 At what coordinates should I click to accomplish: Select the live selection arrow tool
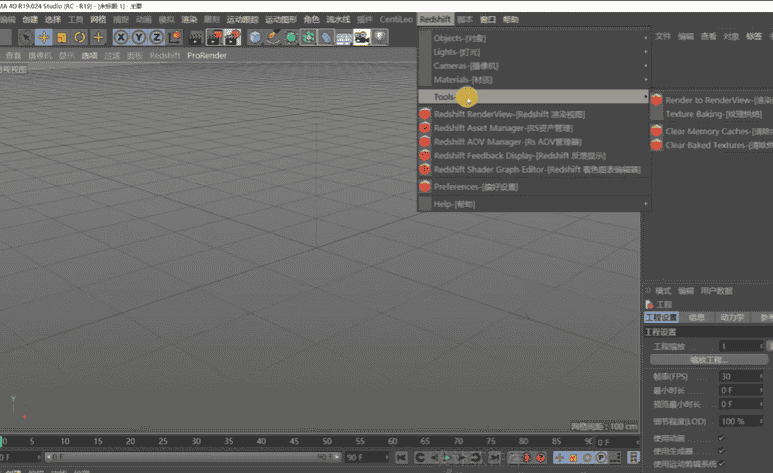26,37
